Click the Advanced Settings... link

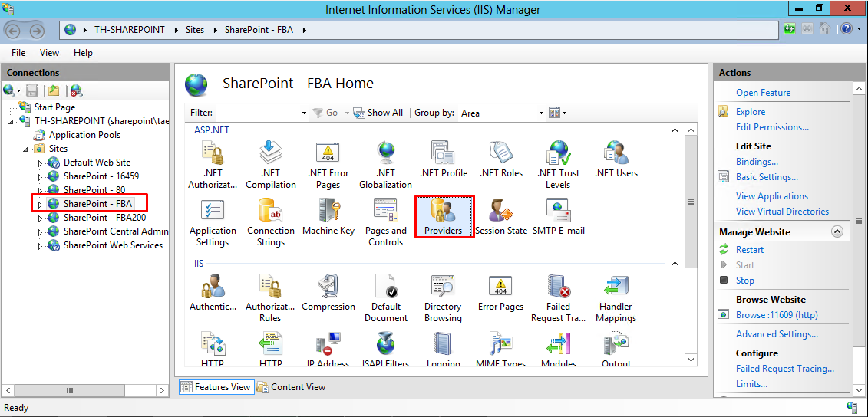pos(777,334)
